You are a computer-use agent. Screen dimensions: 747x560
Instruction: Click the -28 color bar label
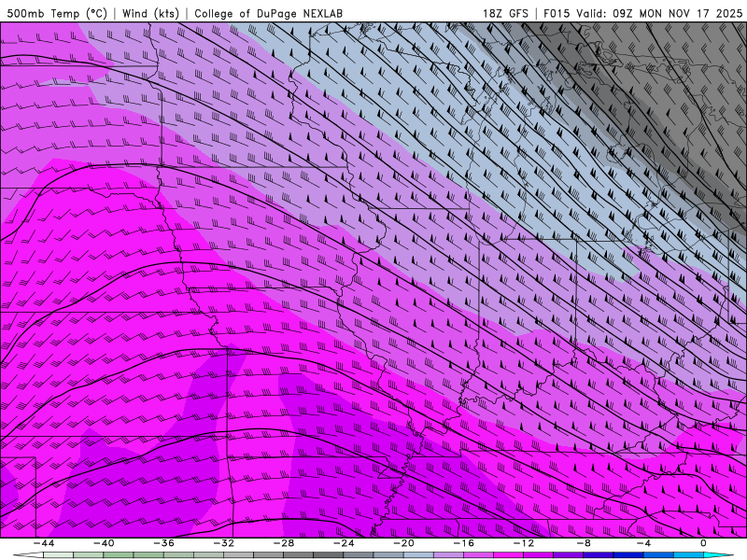click(284, 543)
